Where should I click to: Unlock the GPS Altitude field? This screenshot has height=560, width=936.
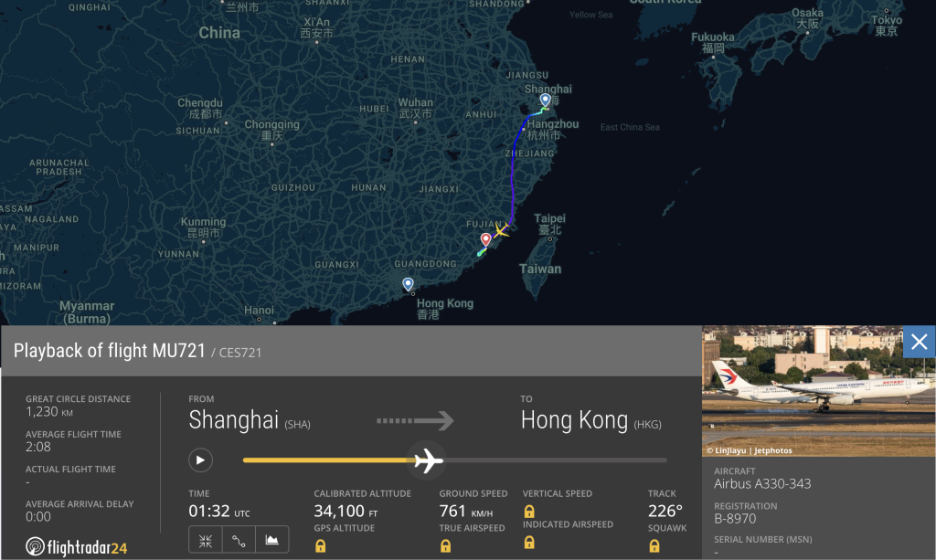click(319, 544)
